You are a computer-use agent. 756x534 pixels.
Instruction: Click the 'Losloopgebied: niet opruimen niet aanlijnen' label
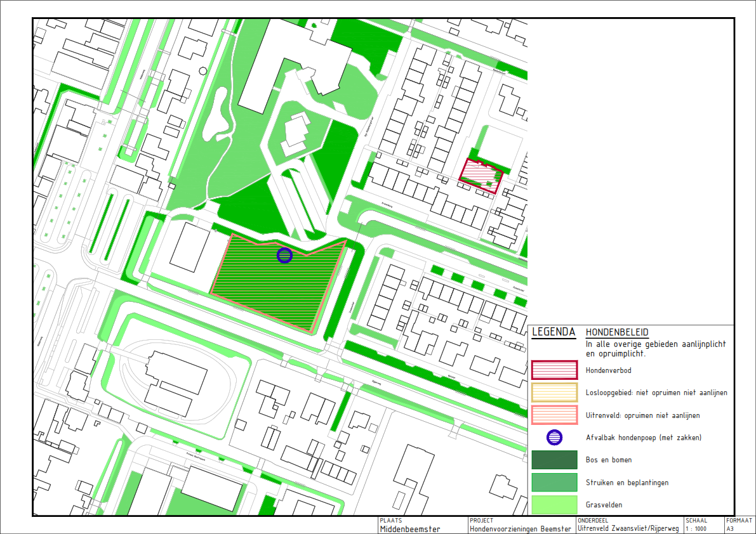click(x=656, y=393)
